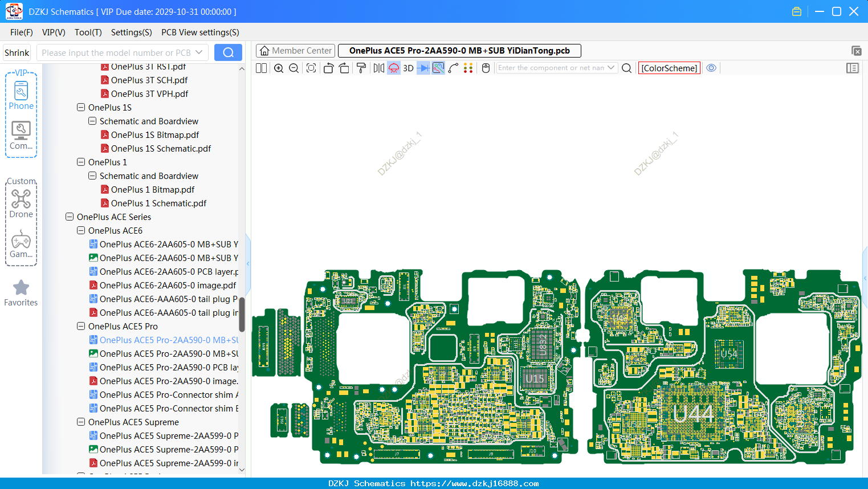Toggle the highlighted net-trace tool
Viewport: 868px width, 489px height.
pos(438,68)
